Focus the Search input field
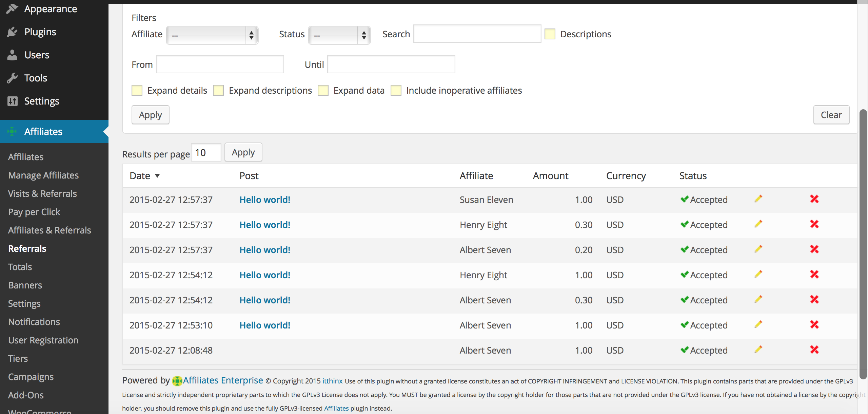The image size is (868, 414). point(477,34)
